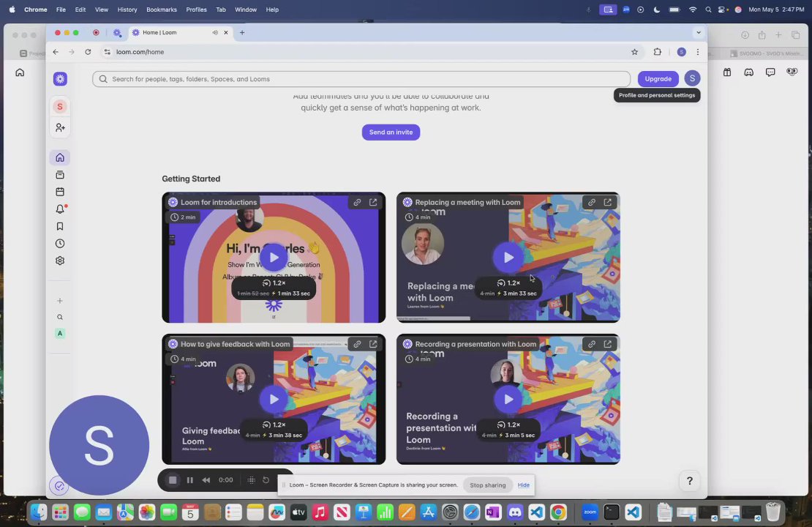812x527 pixels.
Task: Click the Loom search field
Action: coord(361,79)
